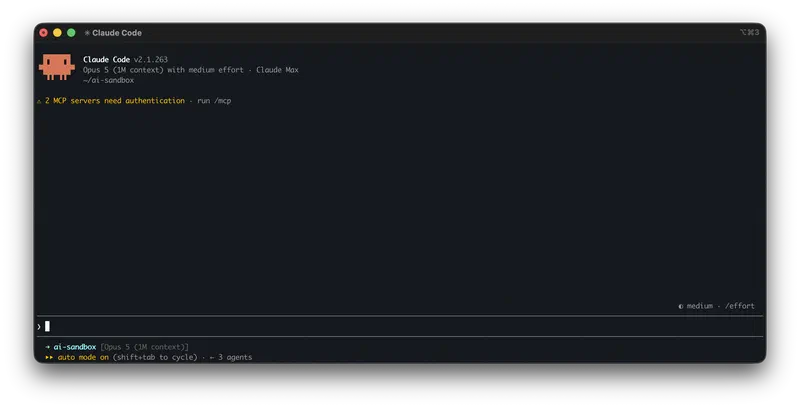
Task: Click the prompt chevron at the input line
Action: 39,326
